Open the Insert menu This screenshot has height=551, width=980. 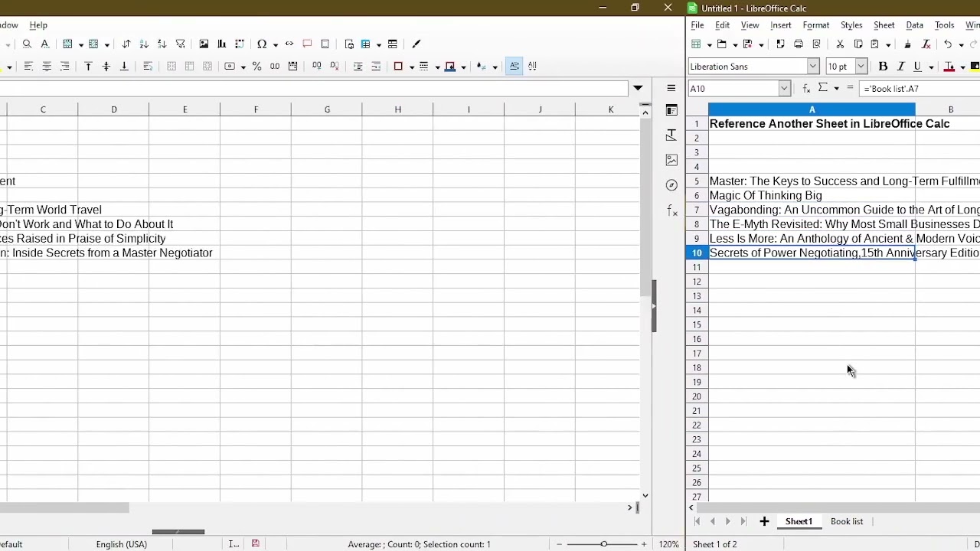[x=781, y=25]
